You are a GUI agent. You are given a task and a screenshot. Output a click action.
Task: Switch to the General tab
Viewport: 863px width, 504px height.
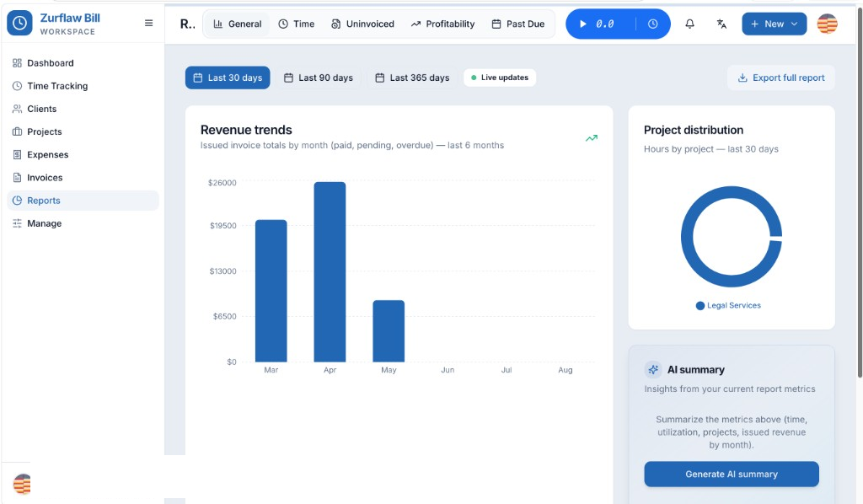pos(237,24)
